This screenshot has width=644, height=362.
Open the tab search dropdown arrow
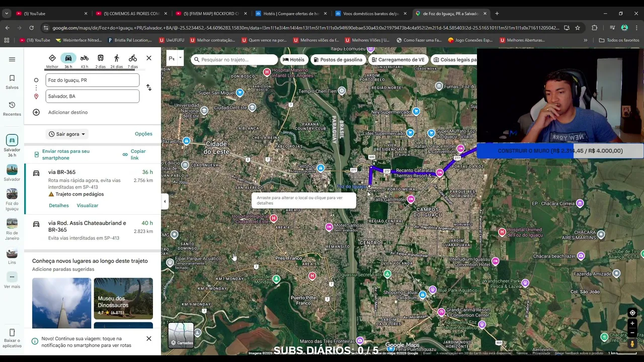coord(7,14)
